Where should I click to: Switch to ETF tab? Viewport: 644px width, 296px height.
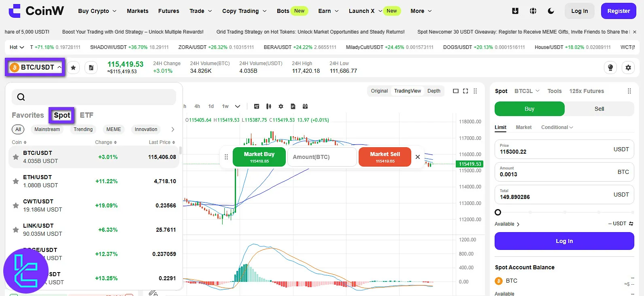86,115
